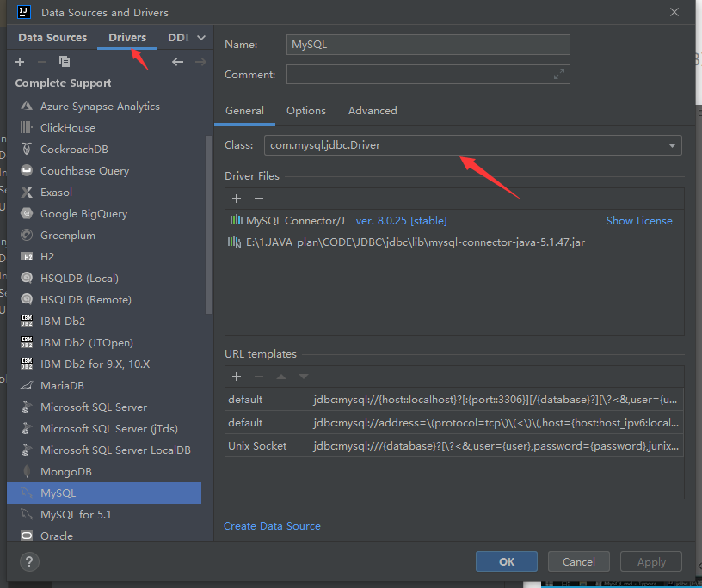The width and height of the screenshot is (702, 588).
Task: Click the MariaDB seal icon
Action: click(x=27, y=385)
